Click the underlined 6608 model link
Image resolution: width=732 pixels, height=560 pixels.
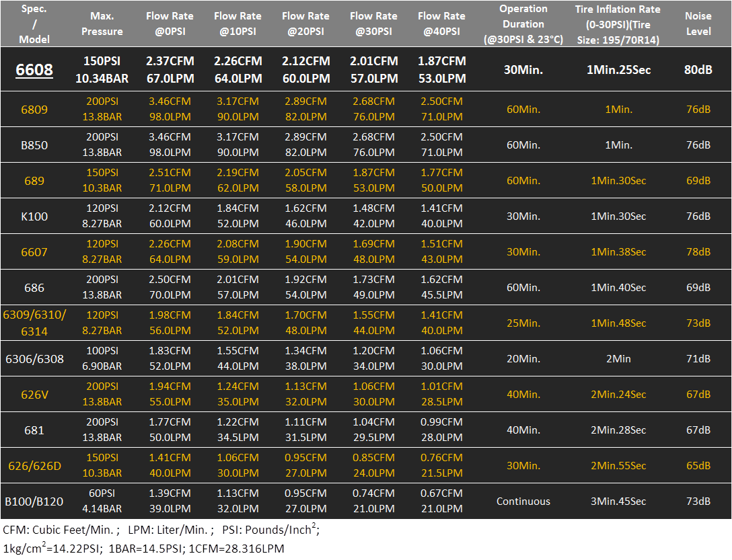(34, 70)
